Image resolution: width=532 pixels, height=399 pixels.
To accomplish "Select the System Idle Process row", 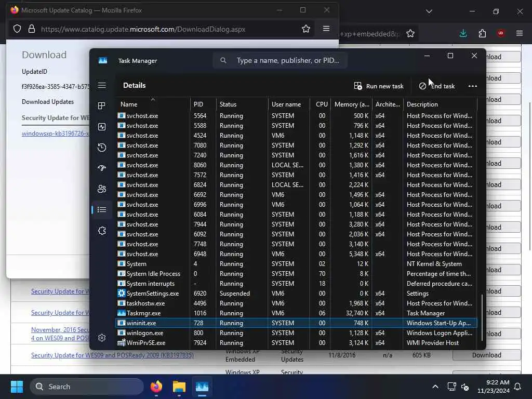I will pyautogui.click(x=297, y=274).
